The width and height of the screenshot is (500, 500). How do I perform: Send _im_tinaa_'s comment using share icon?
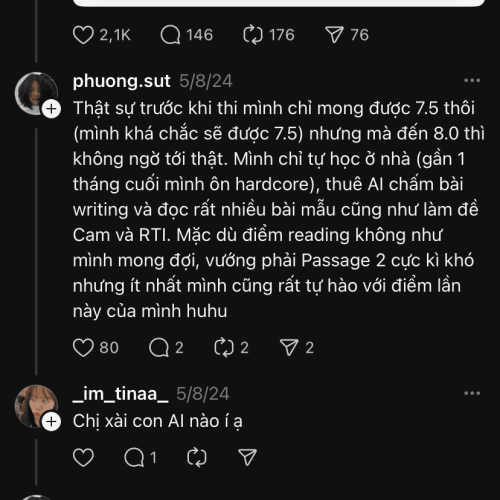coord(247,457)
